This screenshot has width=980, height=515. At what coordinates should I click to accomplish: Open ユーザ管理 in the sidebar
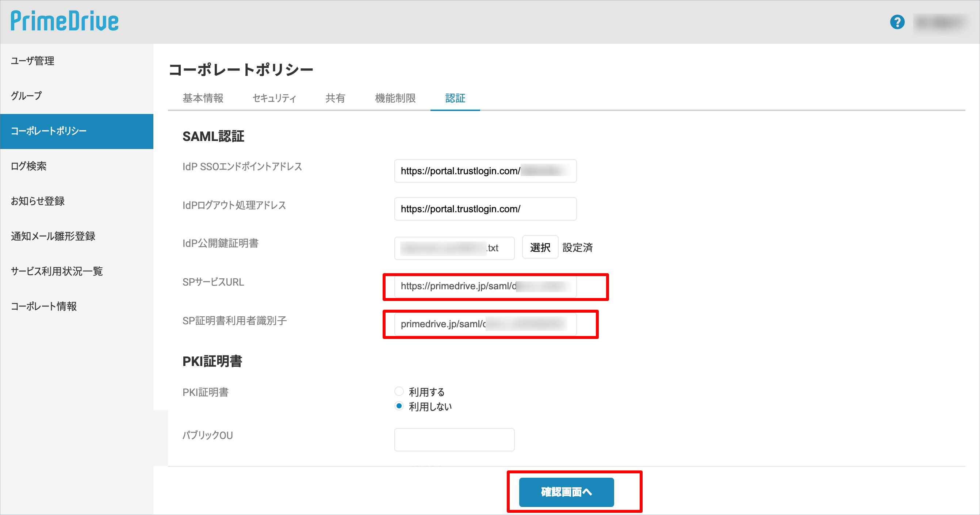pyautogui.click(x=76, y=61)
